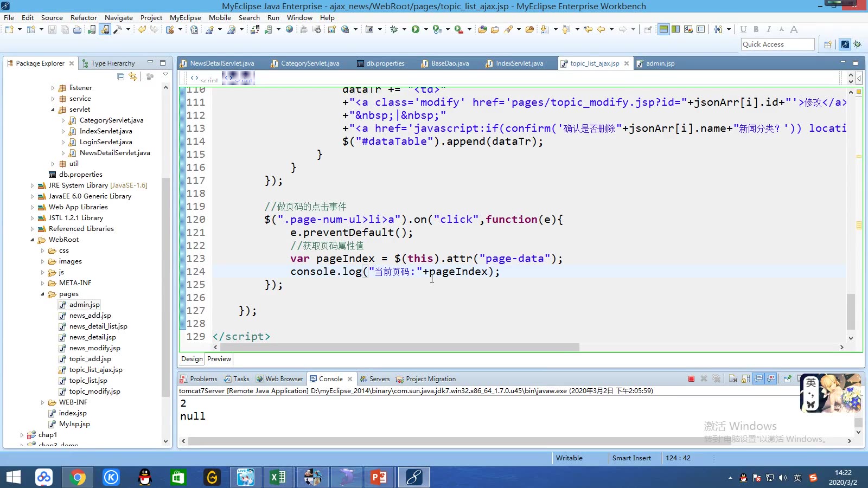
Task: Select topic_list_ajax.jsp in Package Explorer
Action: 95,370
